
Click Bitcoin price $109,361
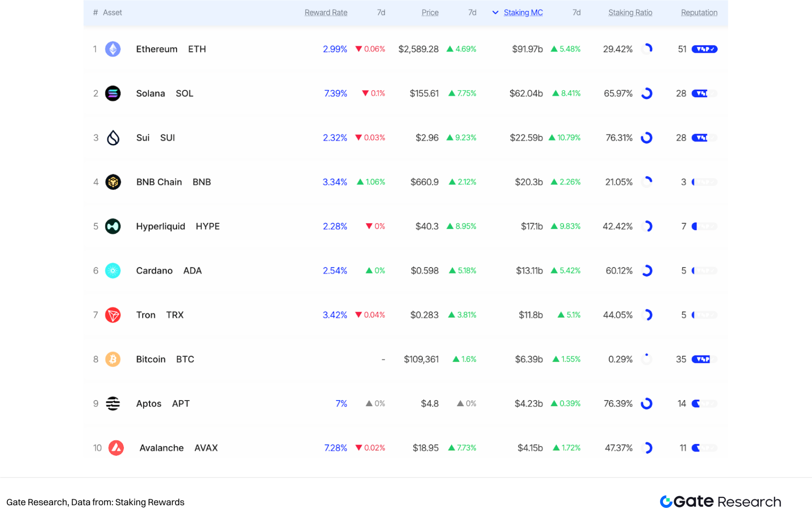click(x=421, y=359)
